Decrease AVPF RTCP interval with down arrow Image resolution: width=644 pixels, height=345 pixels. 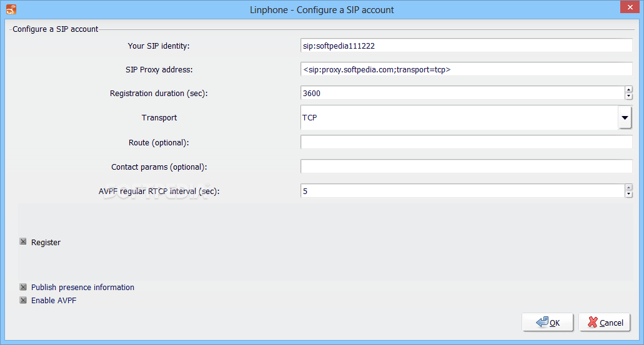[x=628, y=194]
